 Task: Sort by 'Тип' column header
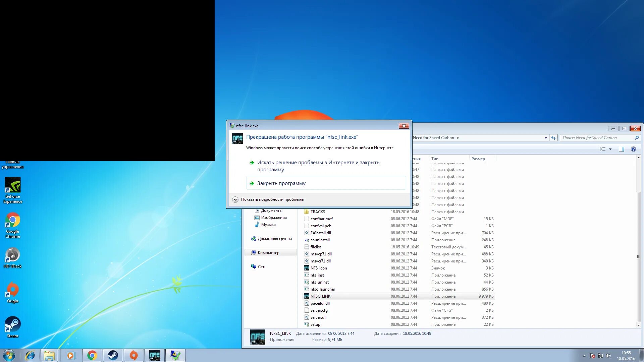tap(449, 159)
